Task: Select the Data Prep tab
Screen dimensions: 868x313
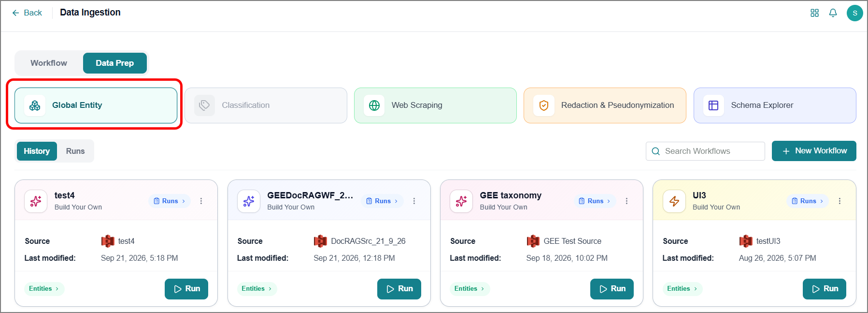Action: pos(115,63)
